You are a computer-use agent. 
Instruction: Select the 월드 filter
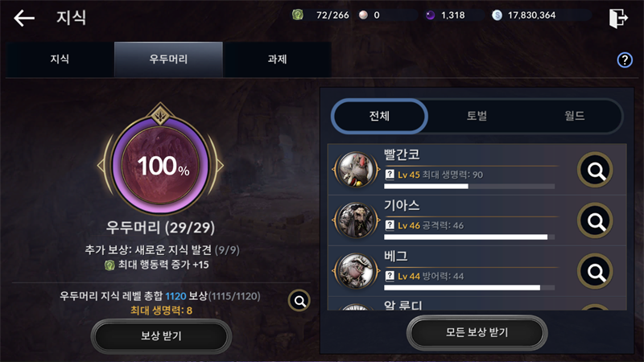click(x=574, y=116)
